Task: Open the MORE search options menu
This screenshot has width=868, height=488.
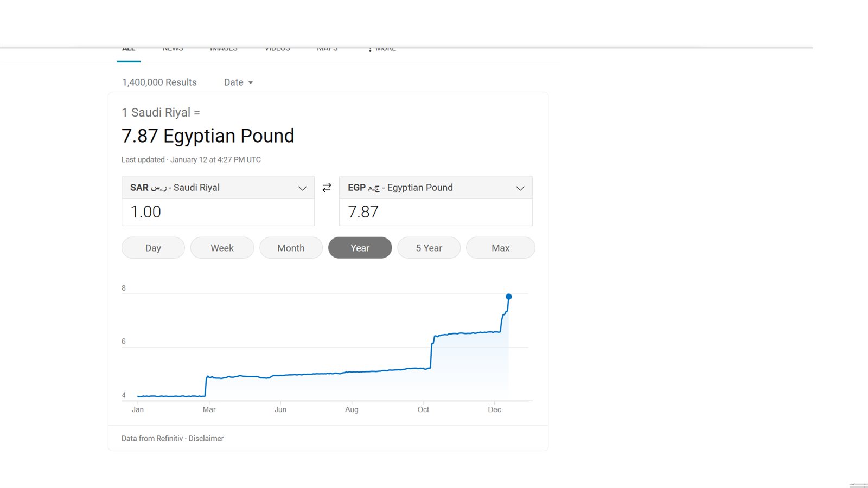Action: pos(382,50)
